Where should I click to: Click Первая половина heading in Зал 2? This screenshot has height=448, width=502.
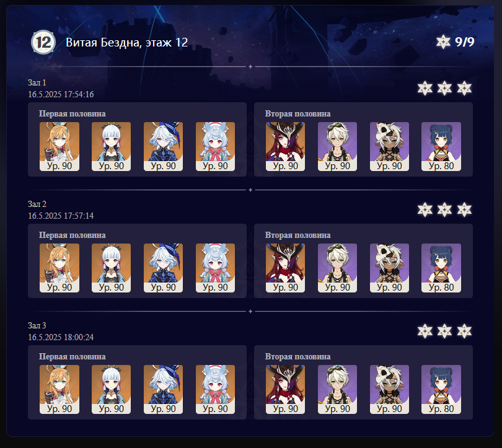click(x=73, y=235)
